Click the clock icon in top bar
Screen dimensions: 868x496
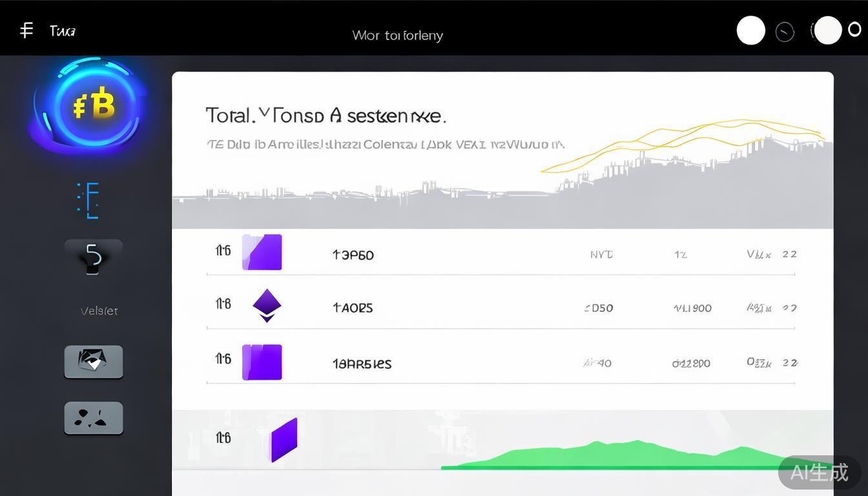click(x=785, y=32)
